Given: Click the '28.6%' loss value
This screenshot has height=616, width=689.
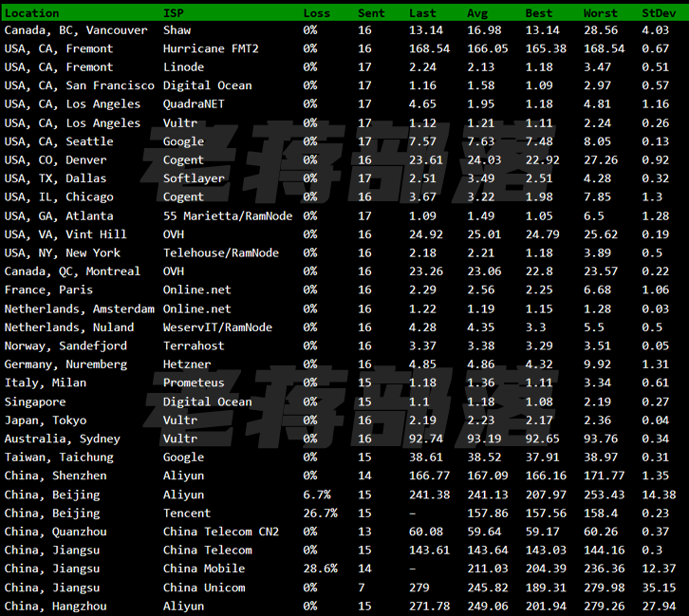Looking at the screenshot, I should [321, 569].
